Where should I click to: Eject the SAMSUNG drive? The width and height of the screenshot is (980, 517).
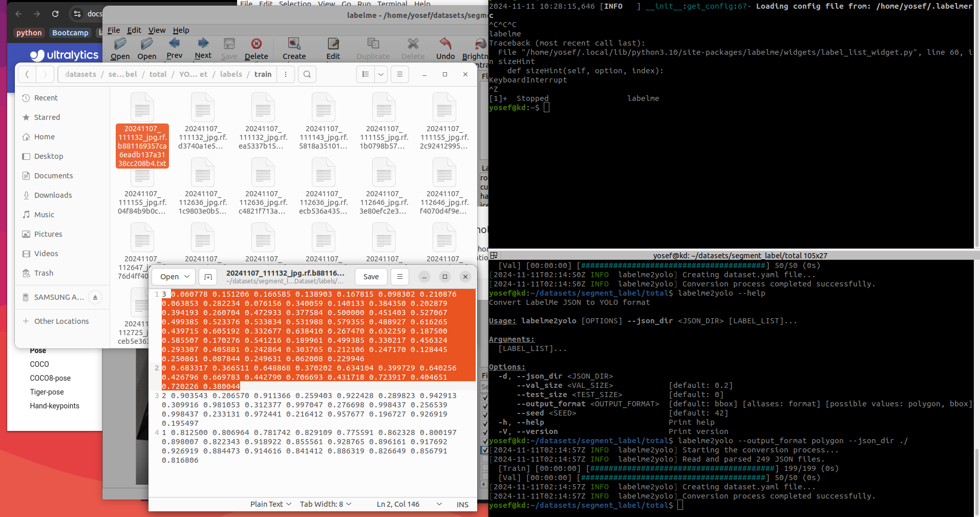pyautogui.click(x=95, y=297)
